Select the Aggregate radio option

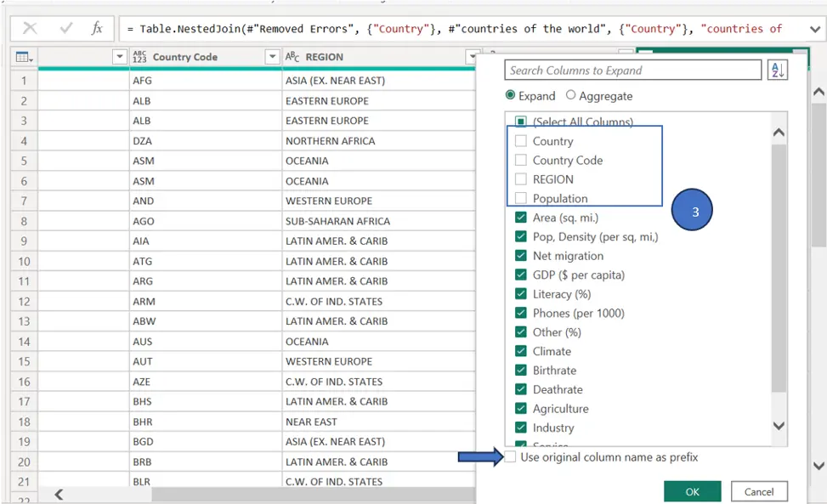coord(570,95)
